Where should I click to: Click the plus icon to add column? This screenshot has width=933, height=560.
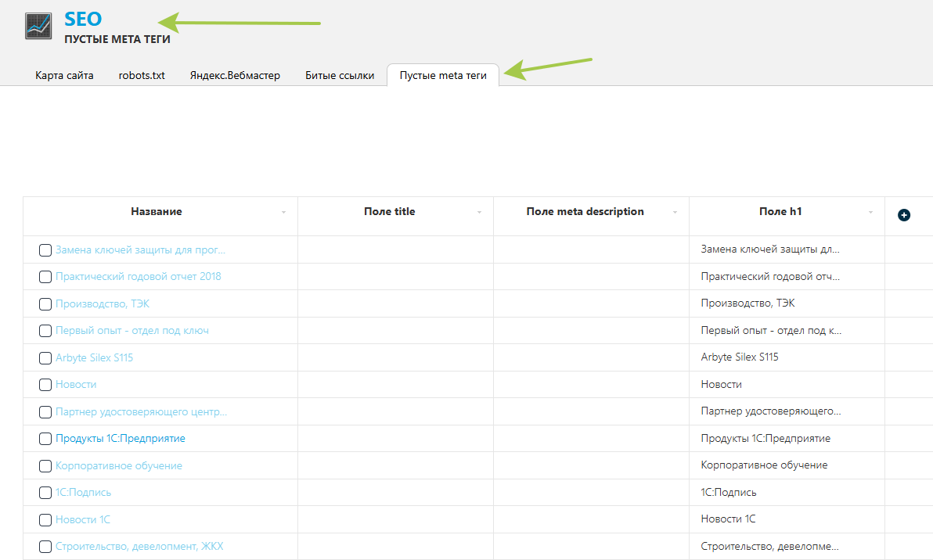[904, 215]
